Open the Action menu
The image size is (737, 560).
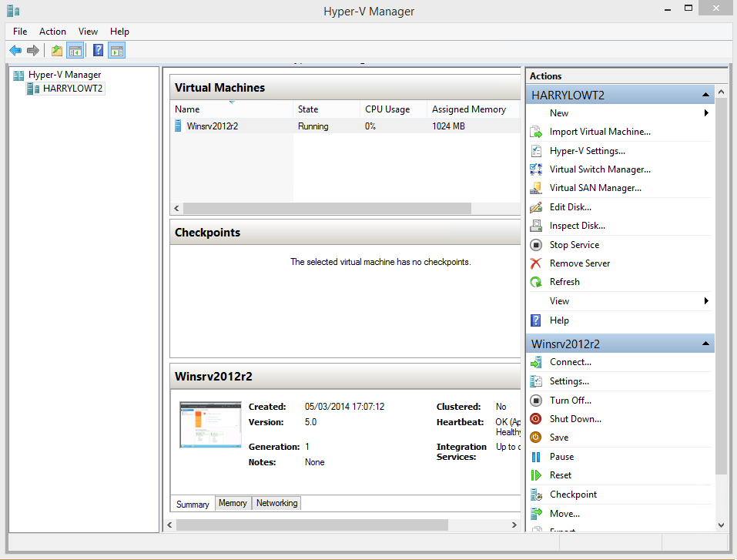coord(52,32)
